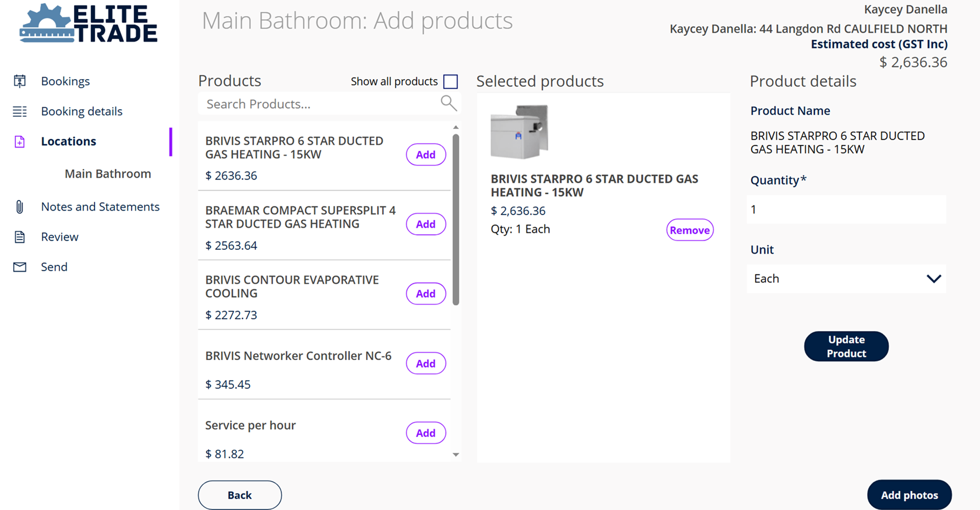Click the Review document icon

[x=20, y=237]
